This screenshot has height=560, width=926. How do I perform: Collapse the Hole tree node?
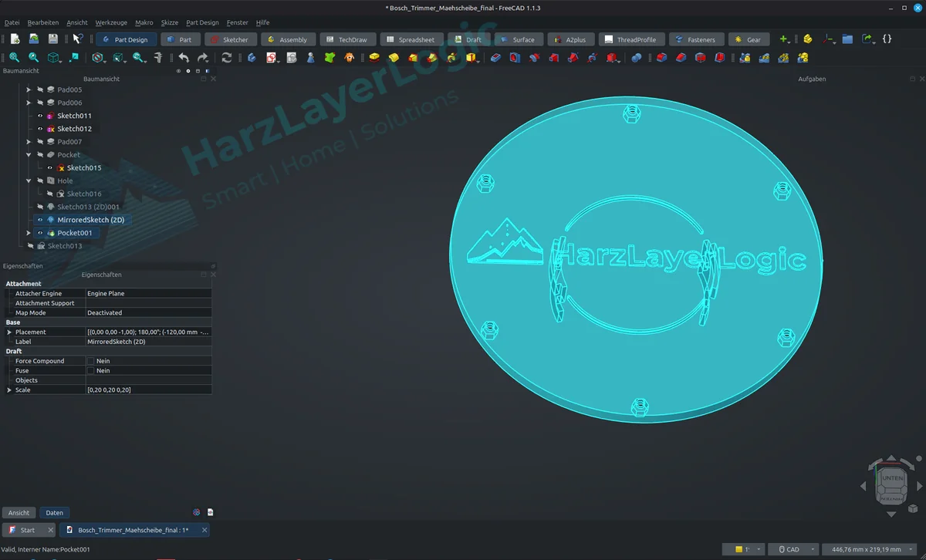tap(29, 180)
